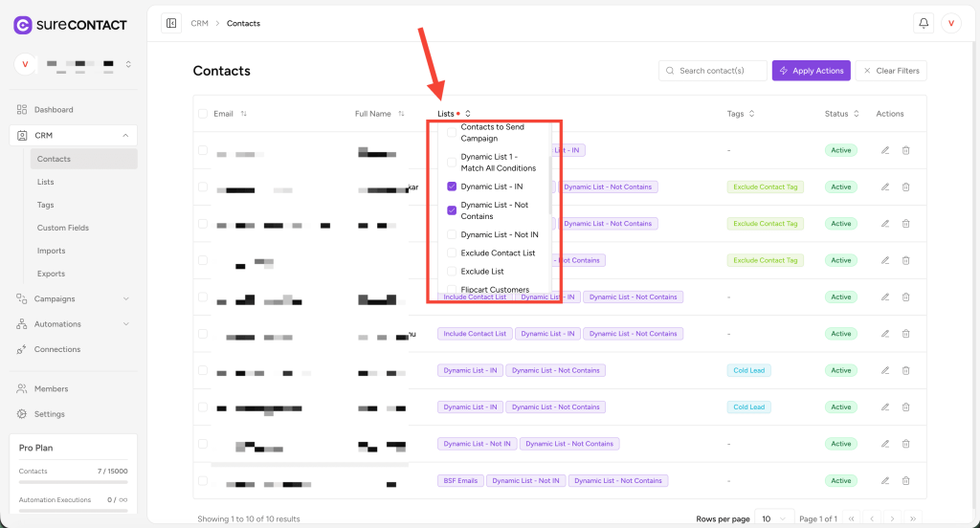Open Custom Fields in the sidebar
Viewport: 980px width, 528px height.
point(63,228)
